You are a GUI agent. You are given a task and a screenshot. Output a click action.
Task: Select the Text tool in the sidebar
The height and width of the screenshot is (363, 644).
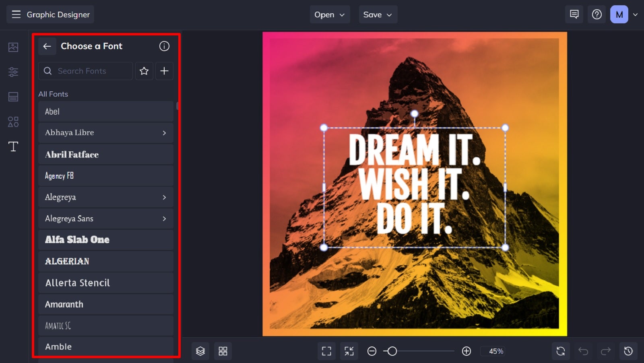(x=13, y=146)
